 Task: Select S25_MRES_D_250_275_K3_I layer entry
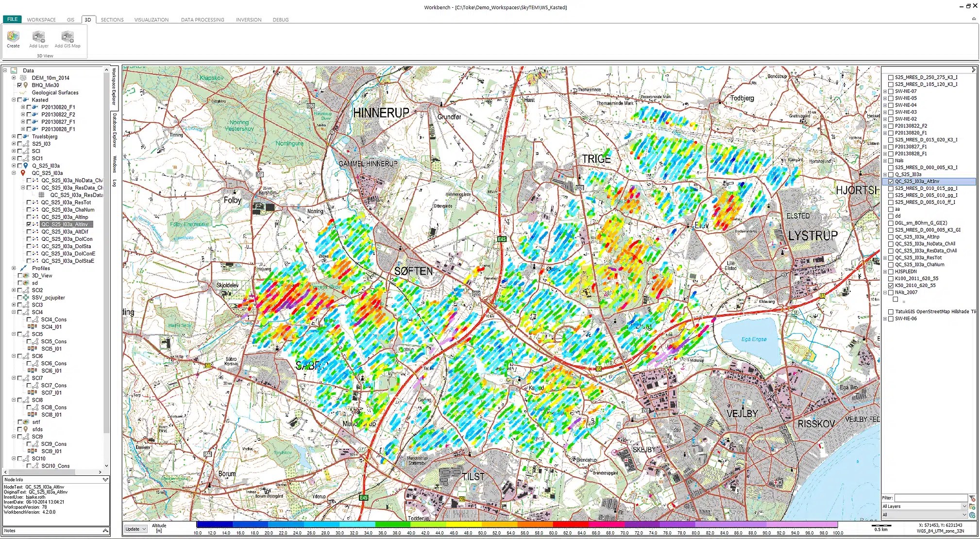pos(926,77)
